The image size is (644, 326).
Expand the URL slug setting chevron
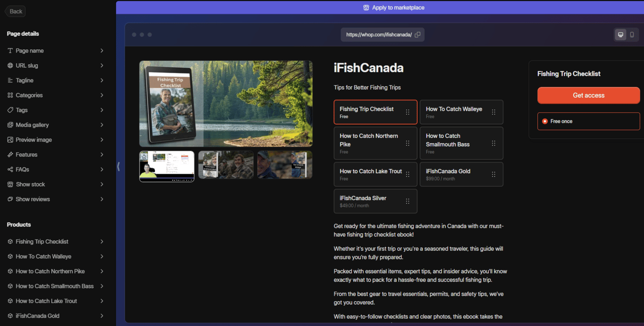pos(102,66)
